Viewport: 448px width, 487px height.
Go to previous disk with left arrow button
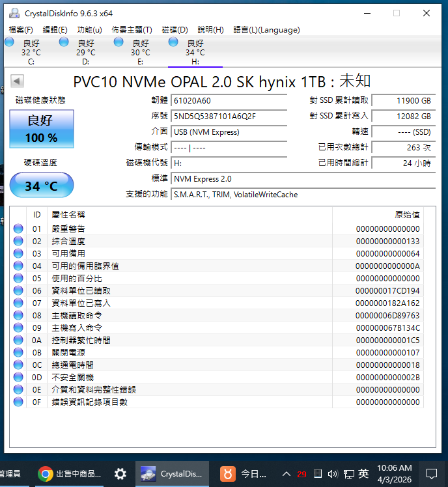click(x=17, y=81)
